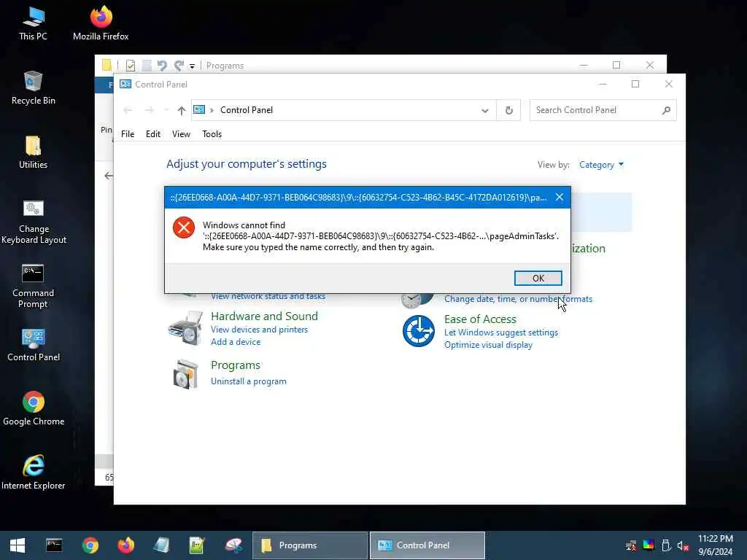Open the View by Category dropdown
The width and height of the screenshot is (747, 560).
(601, 165)
